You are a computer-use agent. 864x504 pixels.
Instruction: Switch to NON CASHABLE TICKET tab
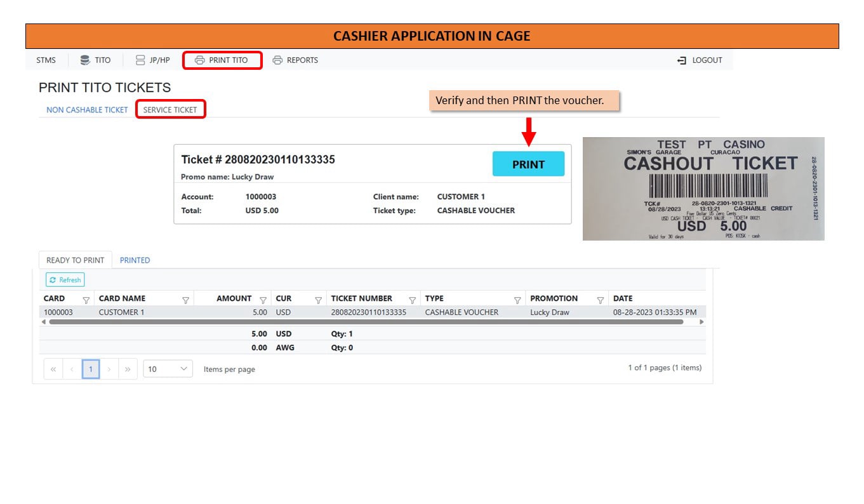click(x=87, y=110)
